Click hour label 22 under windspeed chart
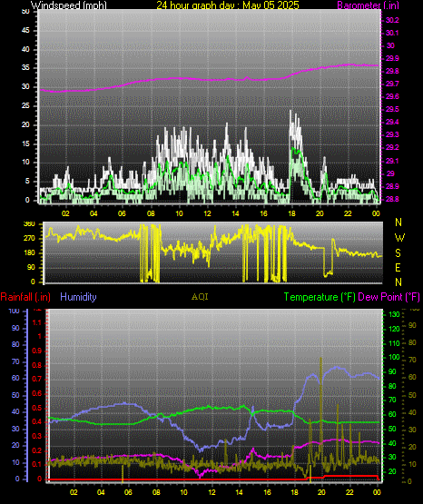This screenshot has width=423, height=504. (x=348, y=213)
